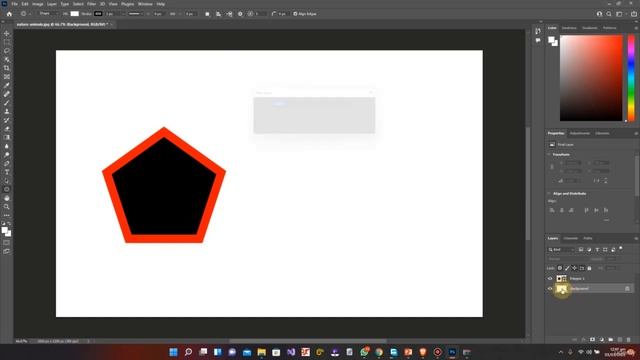Toggle the Align Edges checkbox

(295, 14)
